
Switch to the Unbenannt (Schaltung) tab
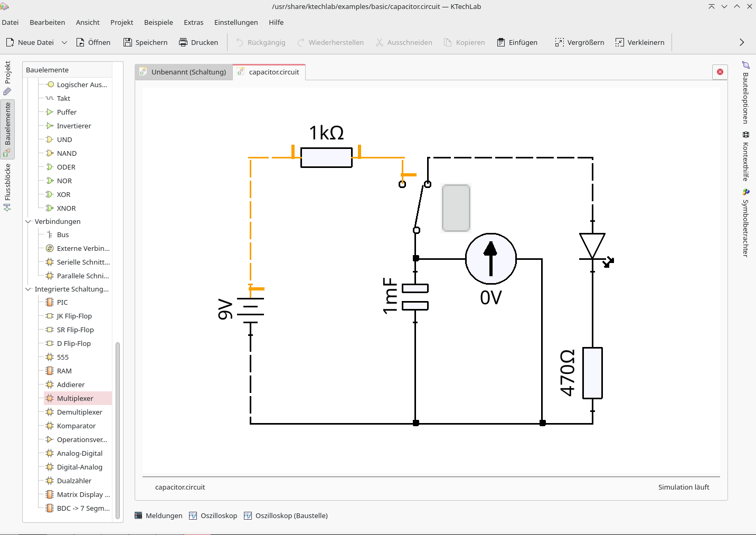(x=183, y=72)
